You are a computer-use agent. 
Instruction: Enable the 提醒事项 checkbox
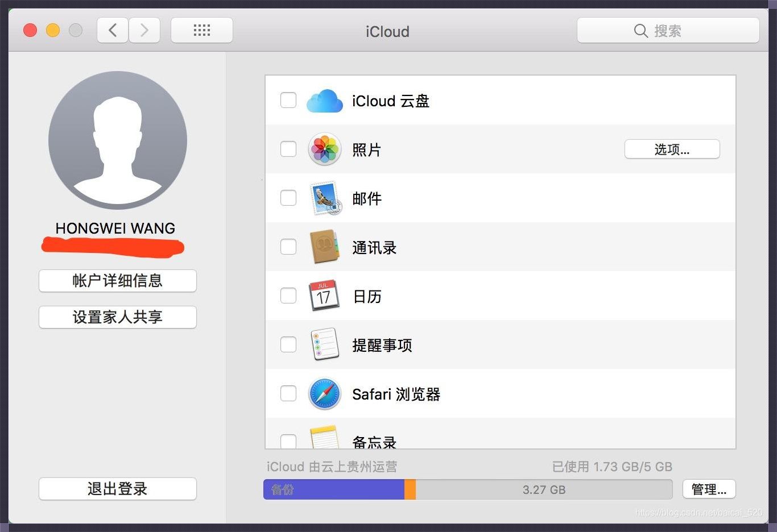[x=288, y=345]
